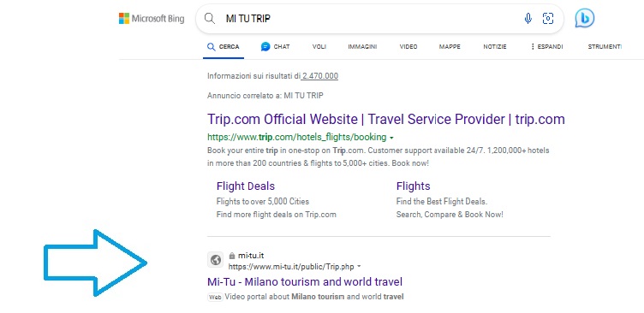
Task: Click the globe favicon beside mi-tu.it
Action: point(216,260)
